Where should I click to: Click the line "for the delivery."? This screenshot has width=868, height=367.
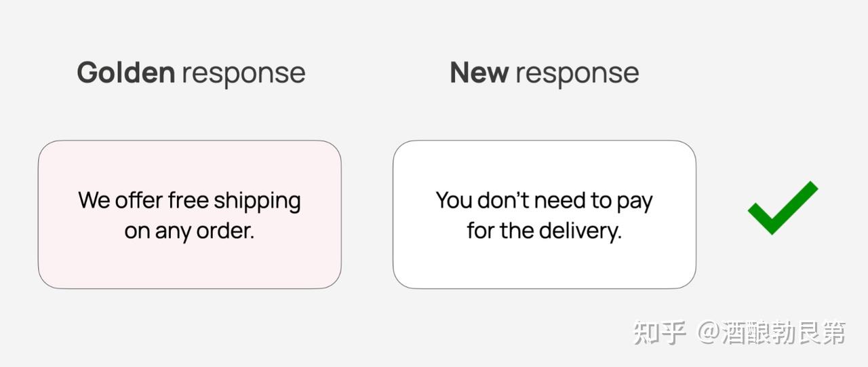coord(545,231)
